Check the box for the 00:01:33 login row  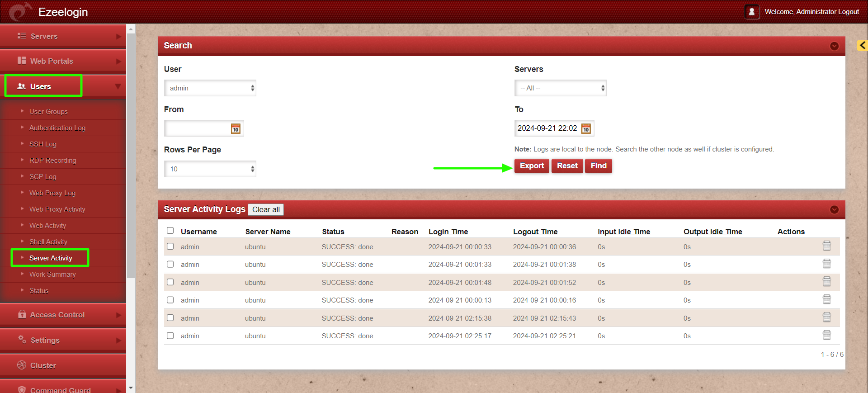[170, 264]
